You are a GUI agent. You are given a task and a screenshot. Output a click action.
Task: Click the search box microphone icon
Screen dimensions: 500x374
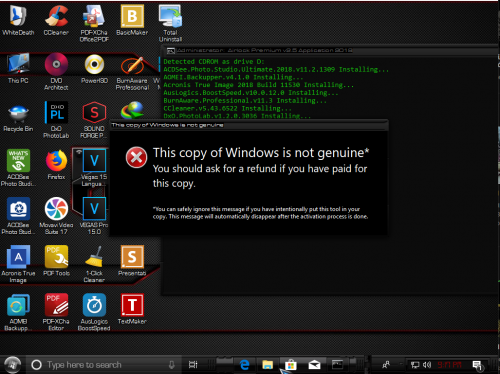[171, 365]
